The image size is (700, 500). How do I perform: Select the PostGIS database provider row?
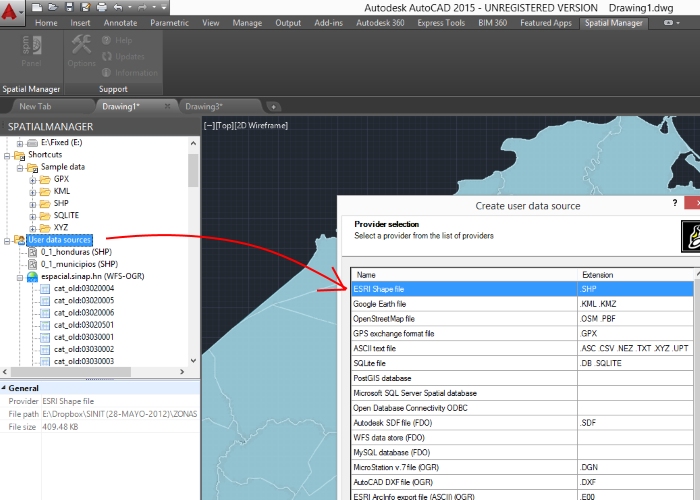522,378
